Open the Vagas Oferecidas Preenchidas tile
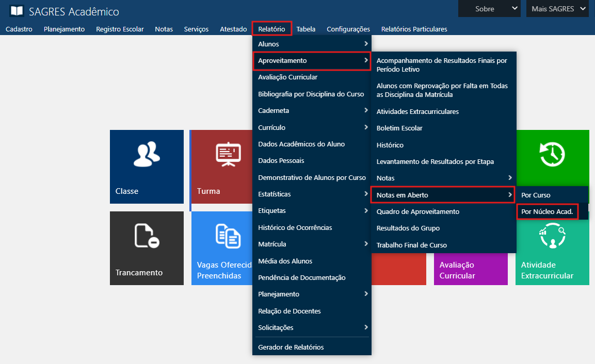 [222, 248]
